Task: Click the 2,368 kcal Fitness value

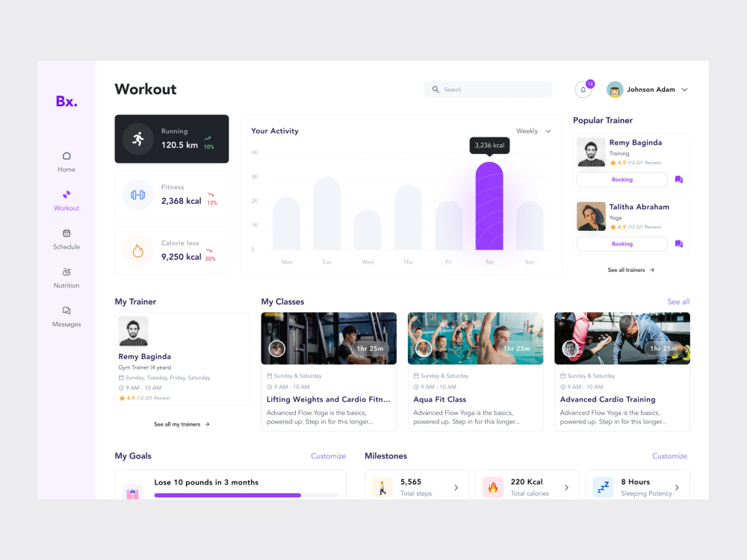Action: tap(181, 201)
